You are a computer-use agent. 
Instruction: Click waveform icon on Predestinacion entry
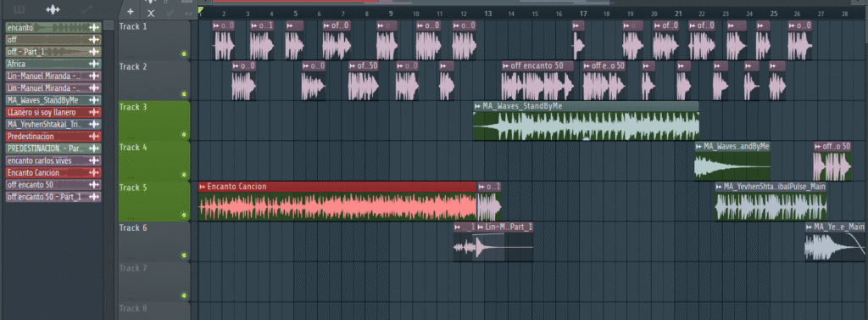coord(94,137)
